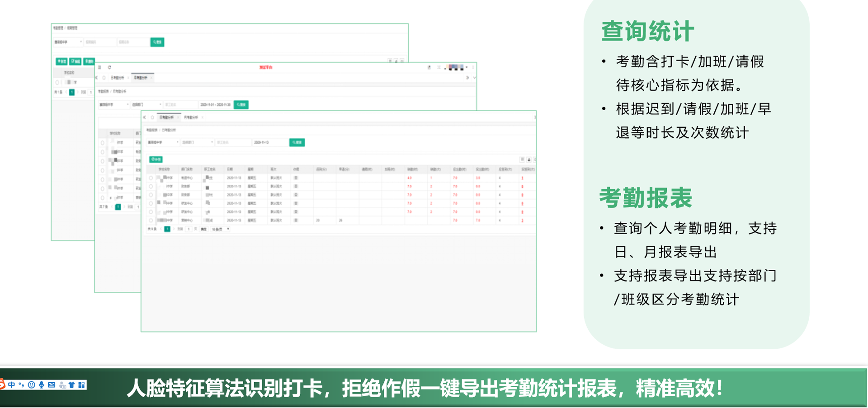868x408 pixels.
Task: Click the 删除 delete button in the back window
Action: click(x=89, y=62)
